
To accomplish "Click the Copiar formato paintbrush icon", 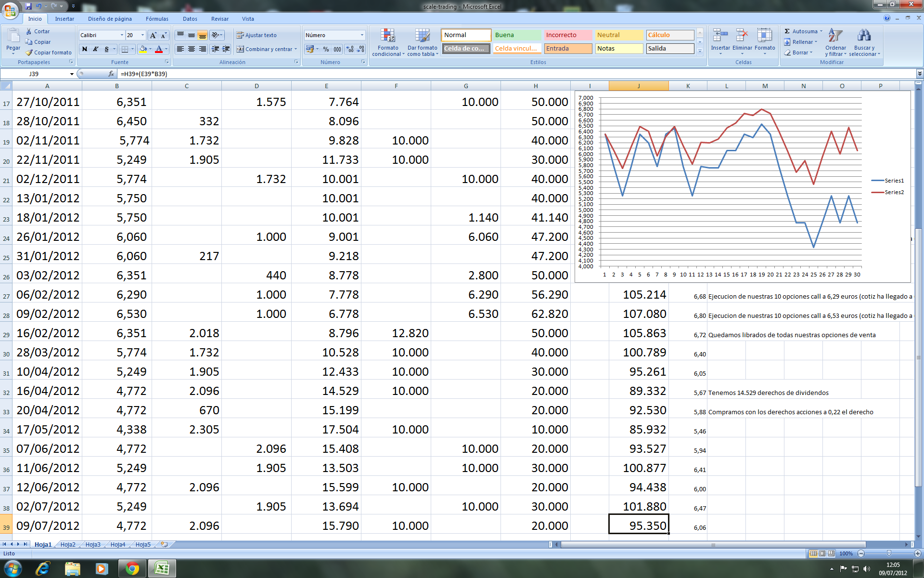I will [29, 53].
